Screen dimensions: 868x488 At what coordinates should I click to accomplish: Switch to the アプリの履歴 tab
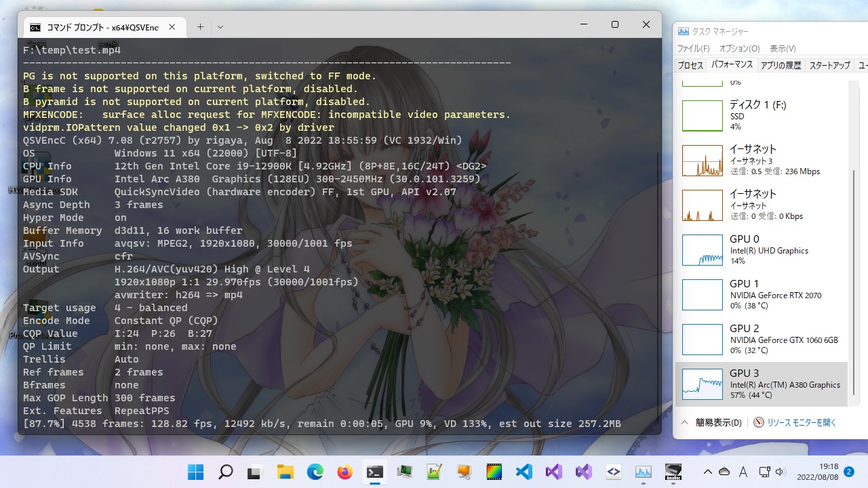click(x=781, y=65)
